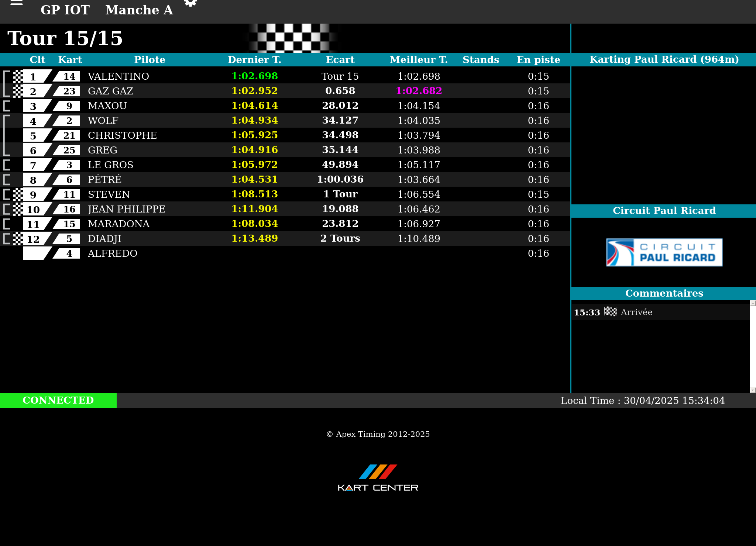Click the checkered flag beside DIADJI's position 12
Viewport: 756px width, 546px height.
pos(18,239)
